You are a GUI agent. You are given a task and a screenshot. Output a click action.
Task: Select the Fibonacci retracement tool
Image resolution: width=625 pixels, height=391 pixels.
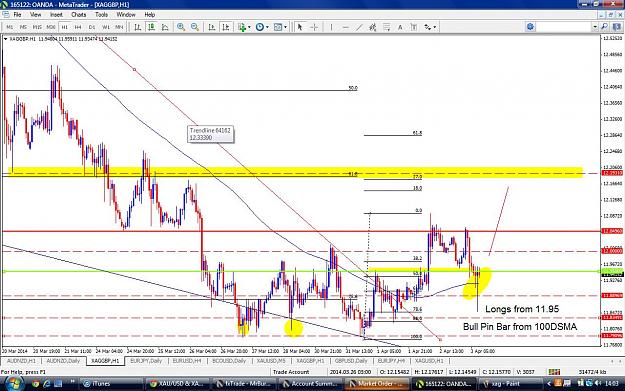pyautogui.click(x=386, y=27)
